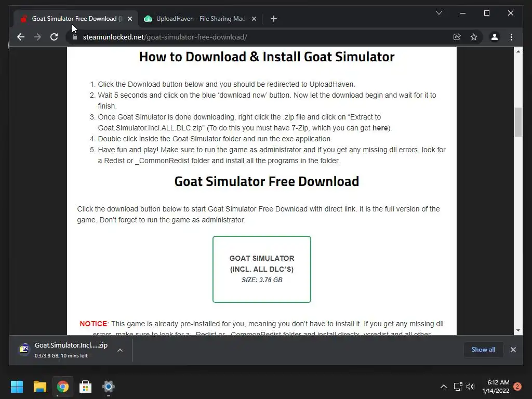Click the '0.3/3.8 GB, 10 mins left' status

pos(61,355)
